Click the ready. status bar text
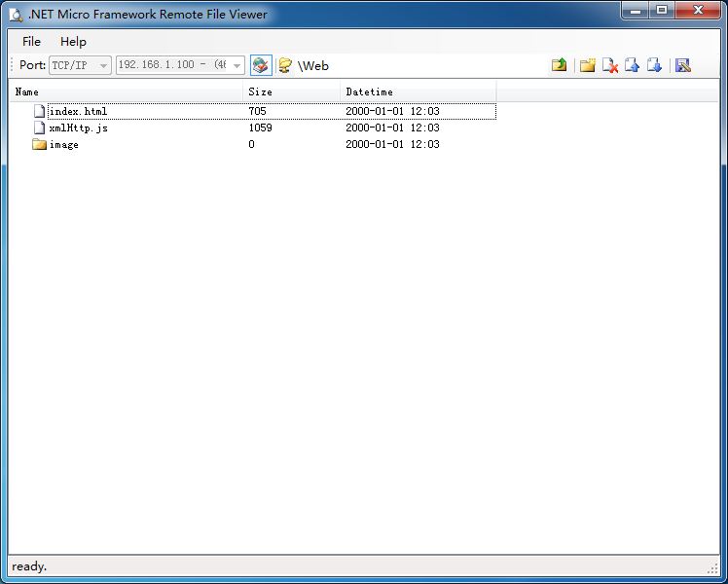This screenshot has width=728, height=584. pyautogui.click(x=29, y=566)
